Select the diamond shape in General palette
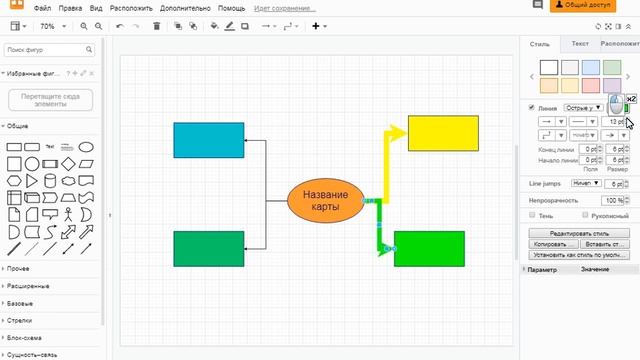The image size is (640, 360). pyautogui.click(x=68, y=164)
